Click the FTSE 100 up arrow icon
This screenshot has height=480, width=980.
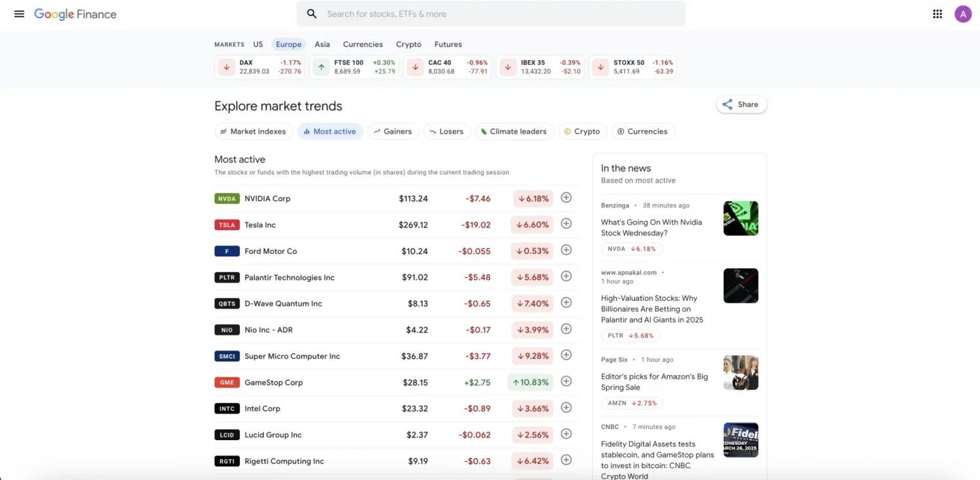[321, 67]
